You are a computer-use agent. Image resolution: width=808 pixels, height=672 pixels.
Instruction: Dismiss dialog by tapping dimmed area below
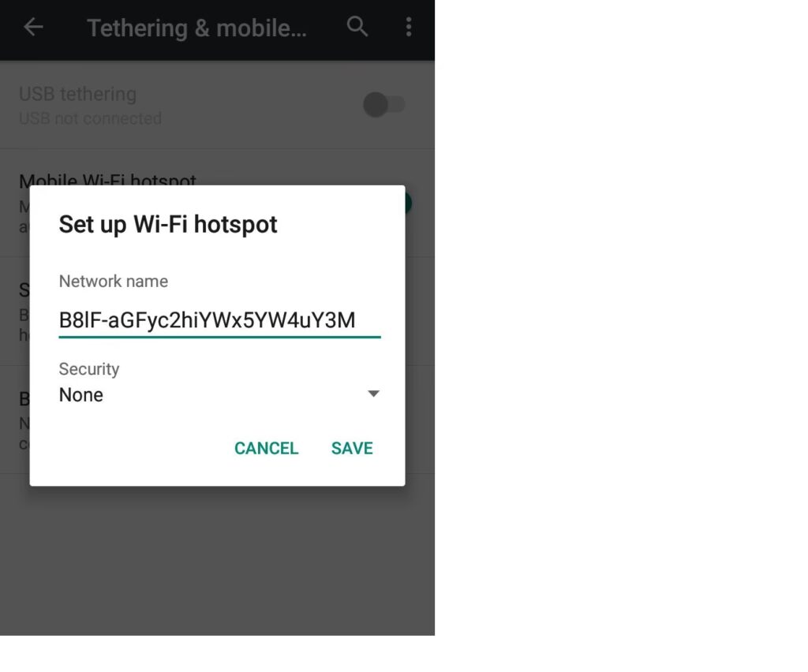pyautogui.click(x=217, y=562)
